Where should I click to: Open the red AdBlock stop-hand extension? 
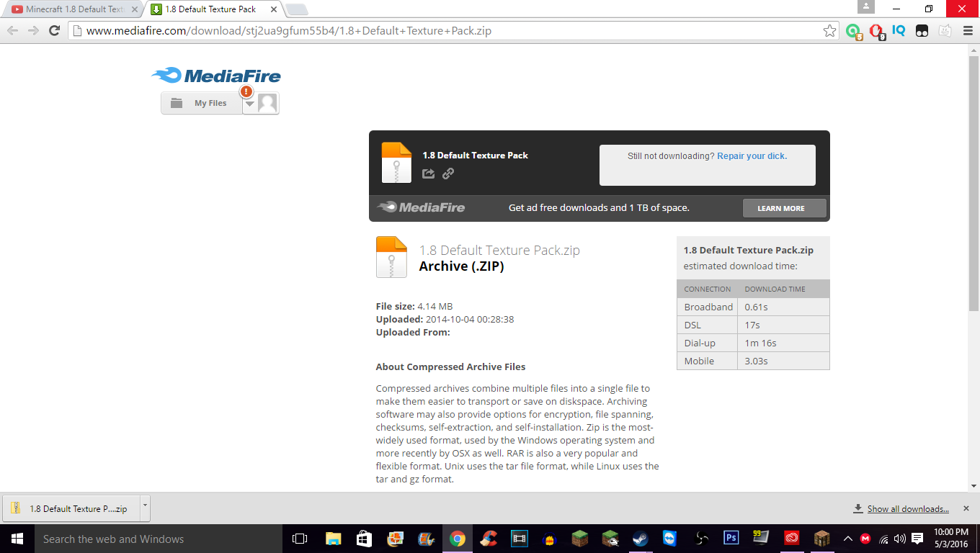tap(876, 31)
